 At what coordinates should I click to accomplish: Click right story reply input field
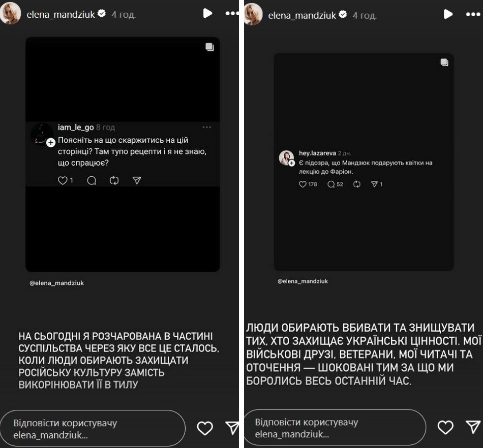click(335, 428)
